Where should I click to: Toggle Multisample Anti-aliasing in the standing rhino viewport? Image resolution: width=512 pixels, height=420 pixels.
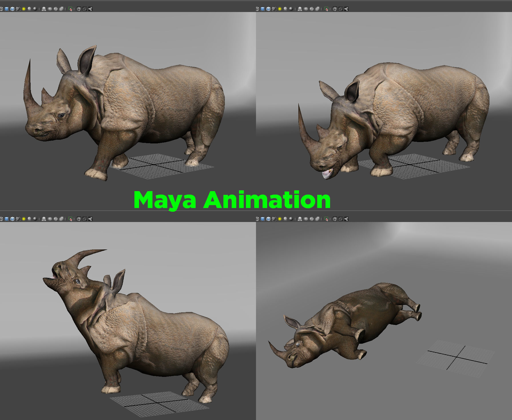55,9
